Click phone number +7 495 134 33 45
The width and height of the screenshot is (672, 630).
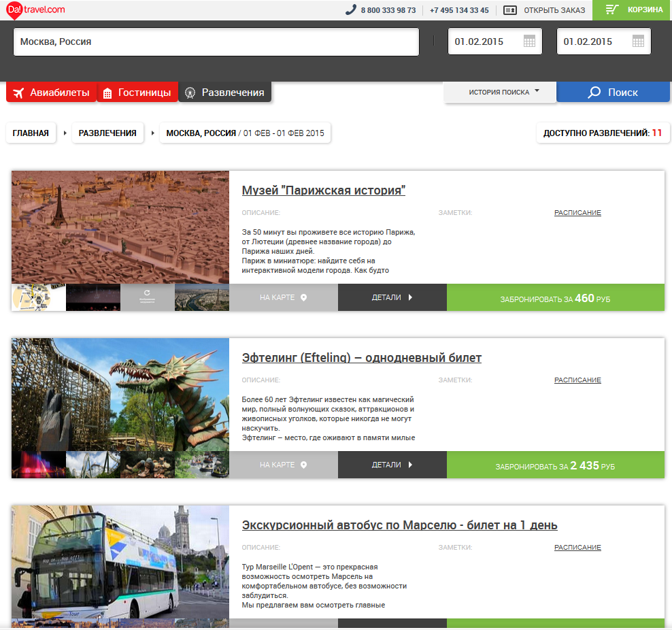459,10
